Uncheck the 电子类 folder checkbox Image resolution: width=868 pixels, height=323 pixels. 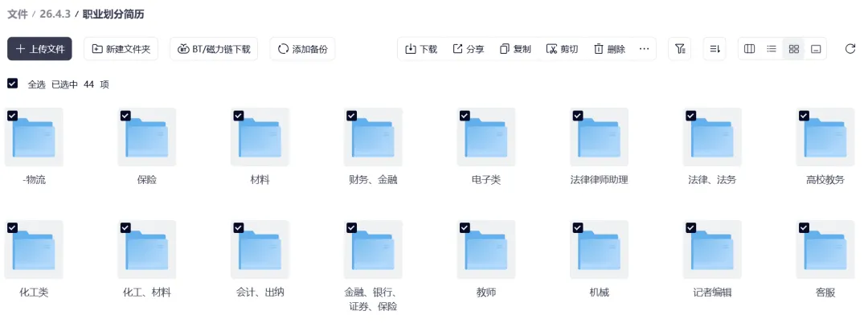click(x=465, y=115)
